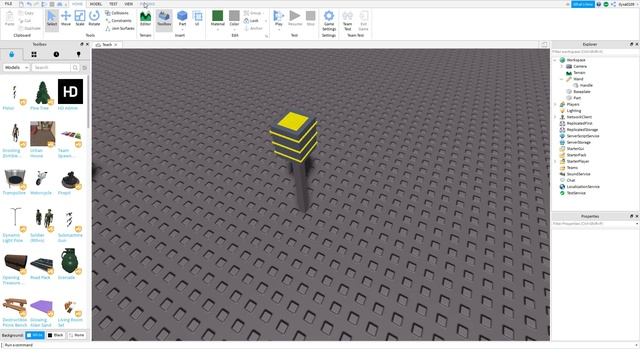The image size is (640, 360).
Task: Collapse the Wand tree node
Action: [562, 79]
